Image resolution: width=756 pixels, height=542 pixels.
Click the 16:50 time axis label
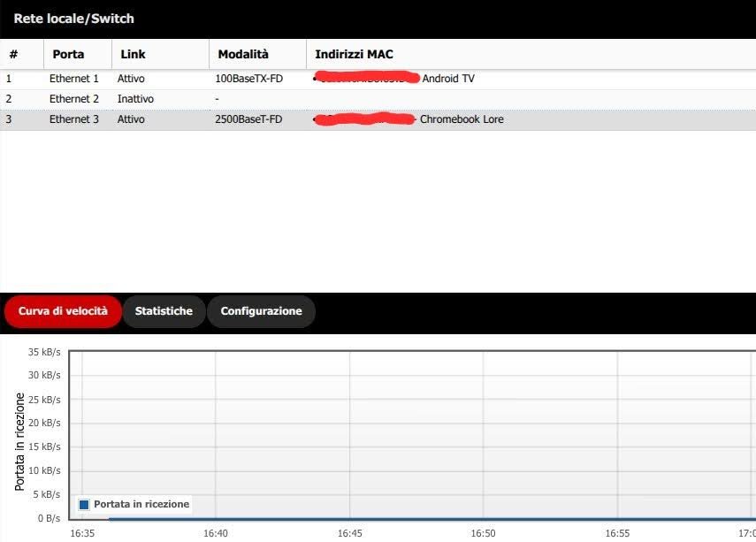tap(483, 533)
